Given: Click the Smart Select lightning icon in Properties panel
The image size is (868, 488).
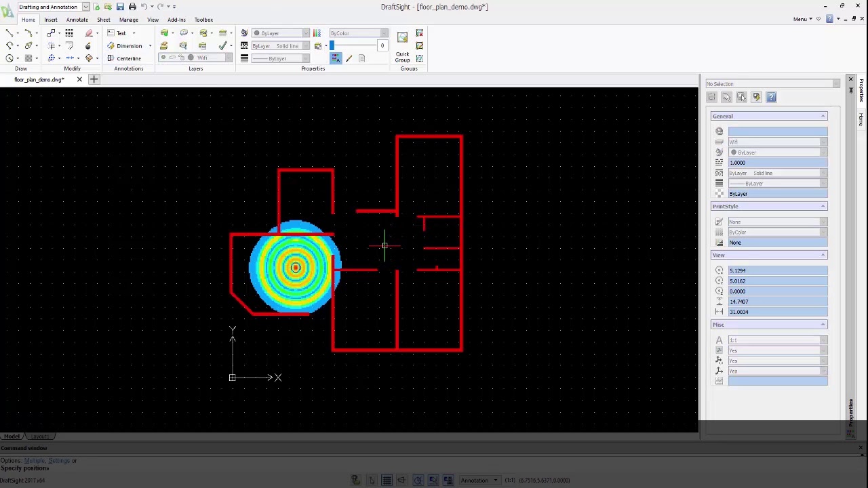Looking at the screenshot, I should pos(756,98).
